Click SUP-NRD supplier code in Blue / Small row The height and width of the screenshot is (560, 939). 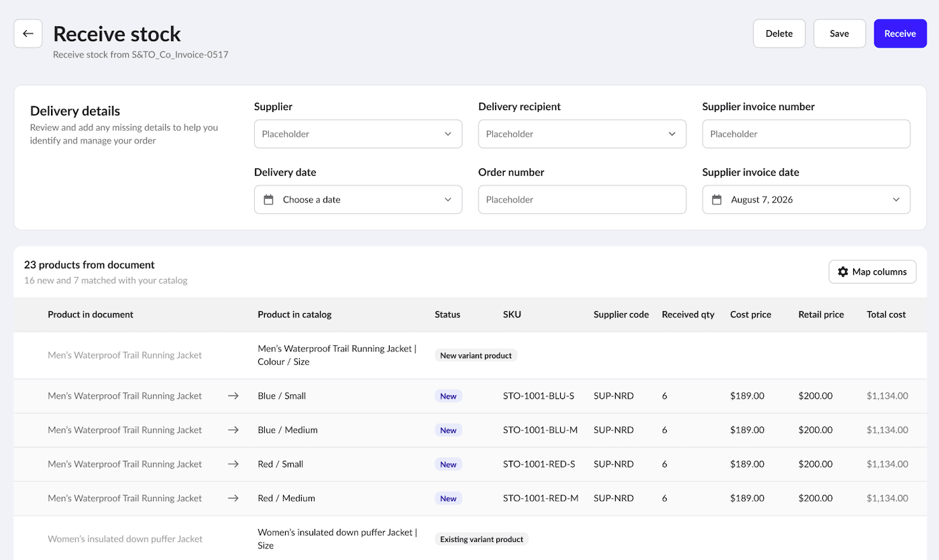614,396
